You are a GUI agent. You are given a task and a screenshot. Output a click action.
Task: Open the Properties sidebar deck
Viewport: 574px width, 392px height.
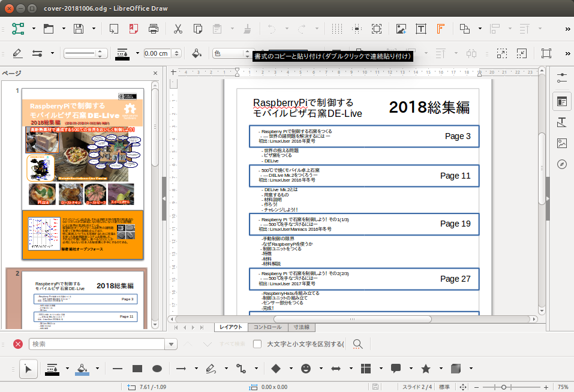[562, 79]
